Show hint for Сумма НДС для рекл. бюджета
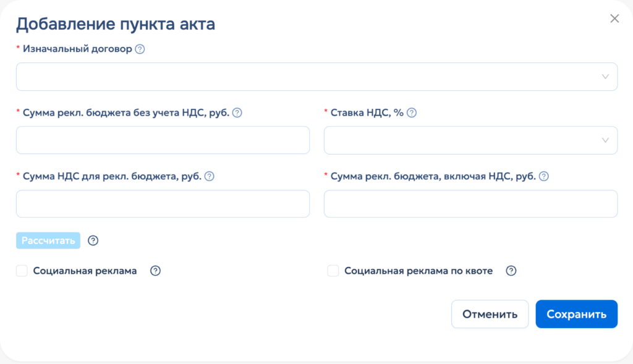This screenshot has height=364, width=633. tap(209, 176)
